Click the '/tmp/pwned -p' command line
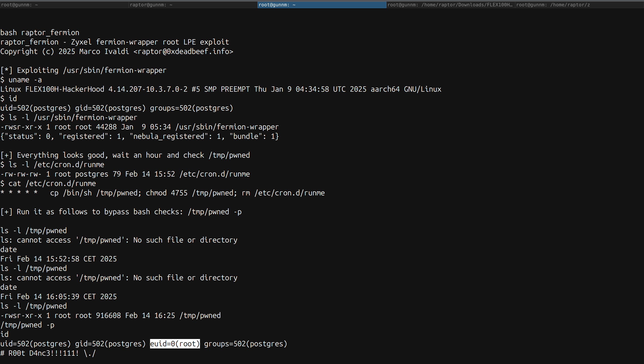 coord(27,325)
